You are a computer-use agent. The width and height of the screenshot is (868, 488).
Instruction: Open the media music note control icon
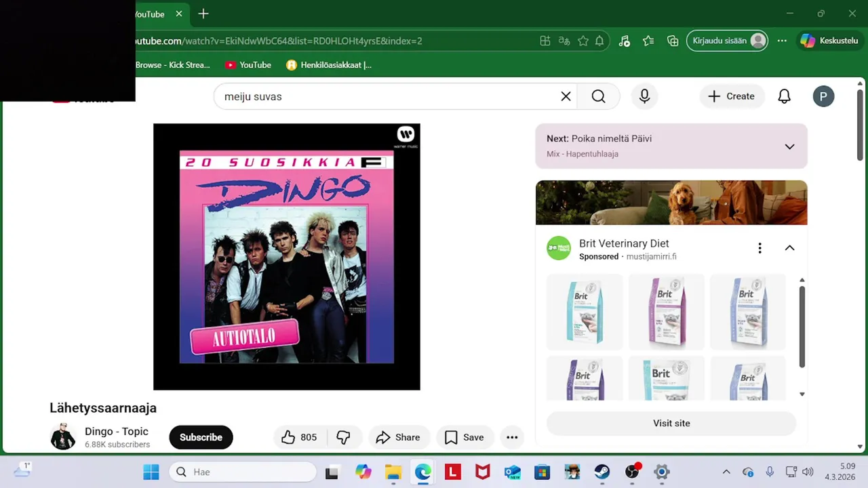pyautogui.click(x=625, y=41)
